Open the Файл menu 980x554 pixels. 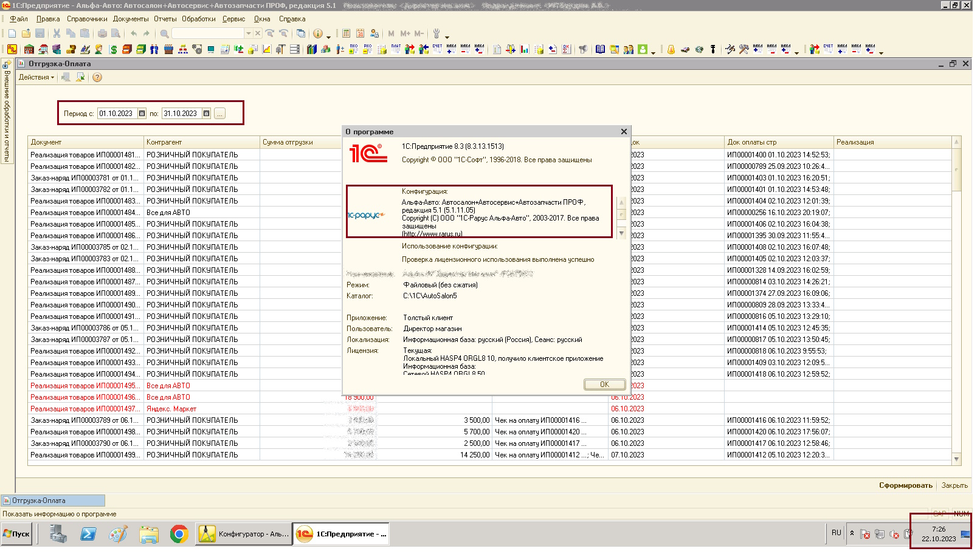19,19
